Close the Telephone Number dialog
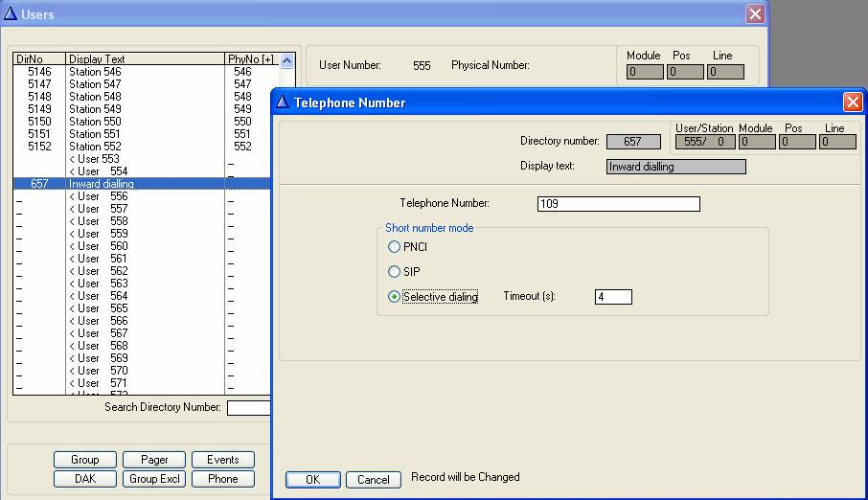868x500 pixels. (x=852, y=102)
